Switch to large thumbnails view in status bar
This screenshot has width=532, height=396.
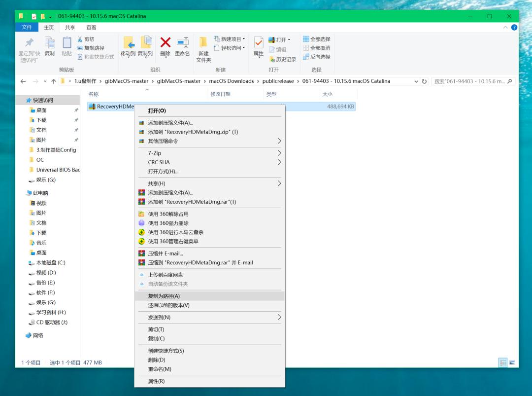tap(512, 362)
